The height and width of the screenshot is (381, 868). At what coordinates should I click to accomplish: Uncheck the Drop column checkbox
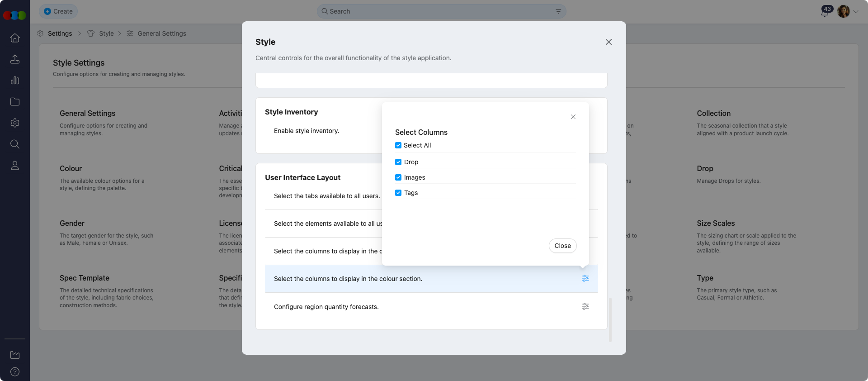[x=398, y=162]
